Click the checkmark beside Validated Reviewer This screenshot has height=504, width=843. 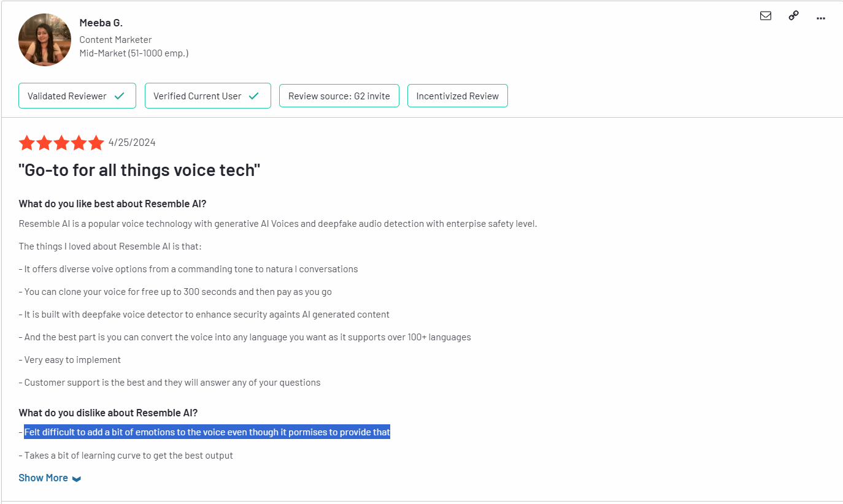point(120,96)
